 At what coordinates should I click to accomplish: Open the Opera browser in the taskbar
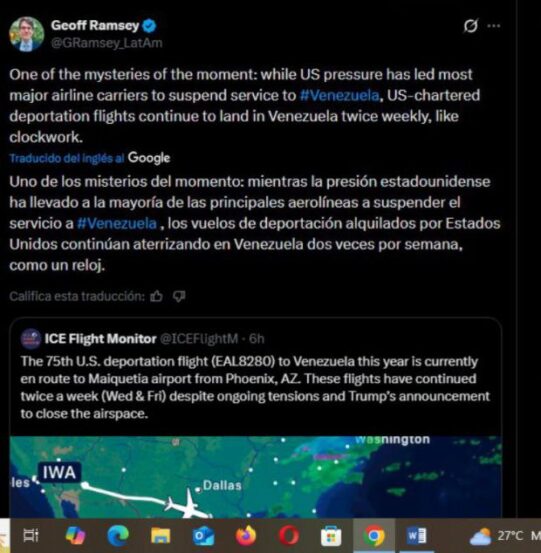click(x=289, y=536)
